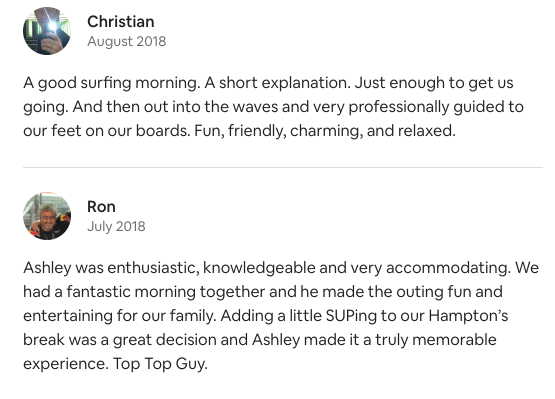Click the sentence 'A good surfing morning.'
The image size is (555, 399).
click(112, 83)
